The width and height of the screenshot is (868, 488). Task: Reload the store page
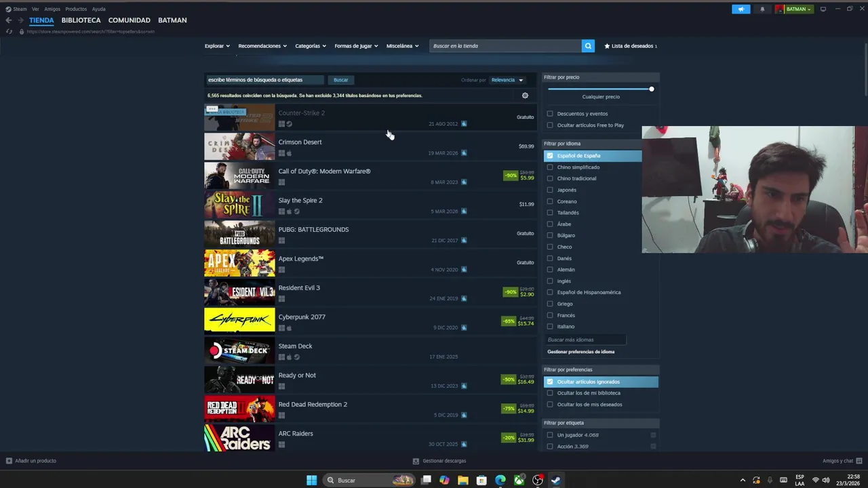point(9,31)
